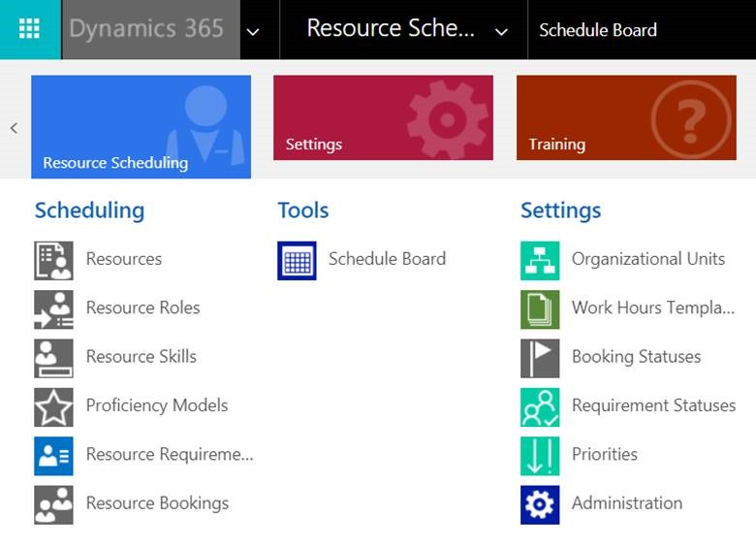
Task: Select the red Settings tile
Action: click(383, 117)
